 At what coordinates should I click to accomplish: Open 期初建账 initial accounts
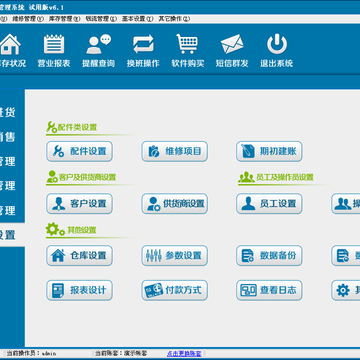pyautogui.click(x=269, y=151)
